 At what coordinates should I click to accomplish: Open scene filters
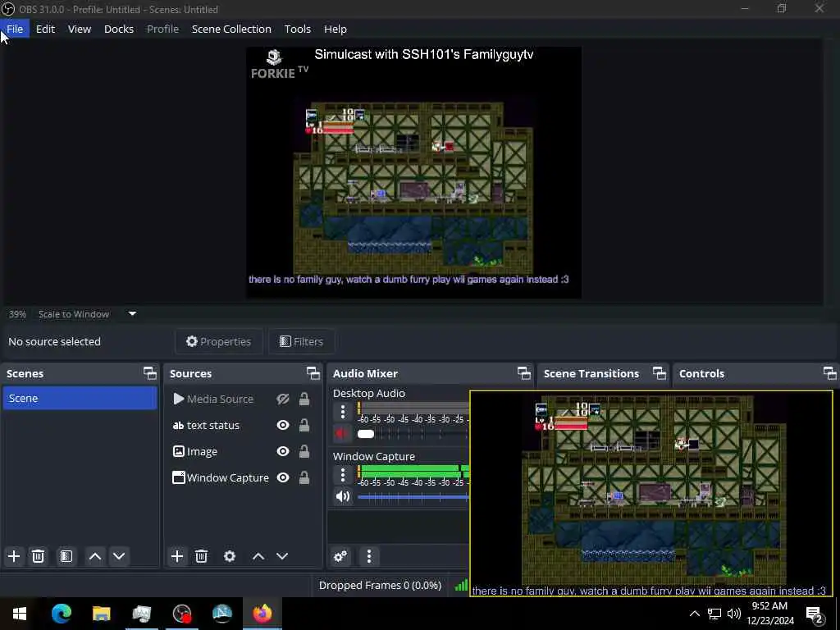tap(66, 556)
